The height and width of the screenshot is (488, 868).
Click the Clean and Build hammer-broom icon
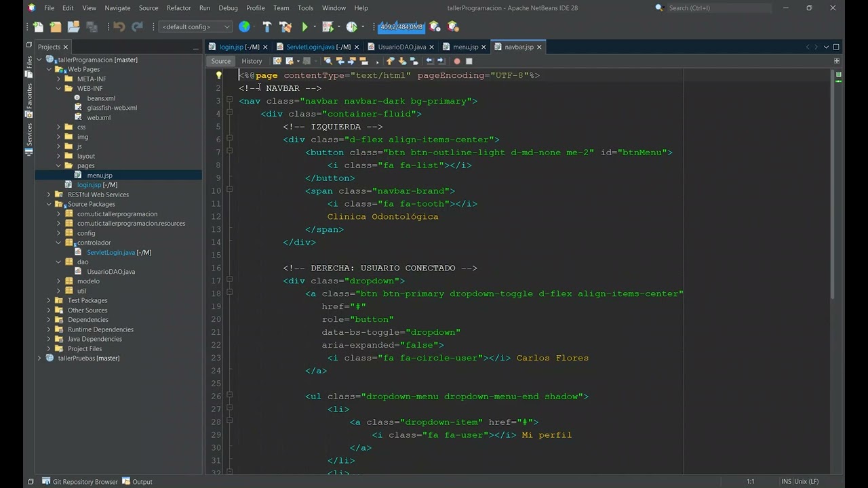pyautogui.click(x=285, y=27)
